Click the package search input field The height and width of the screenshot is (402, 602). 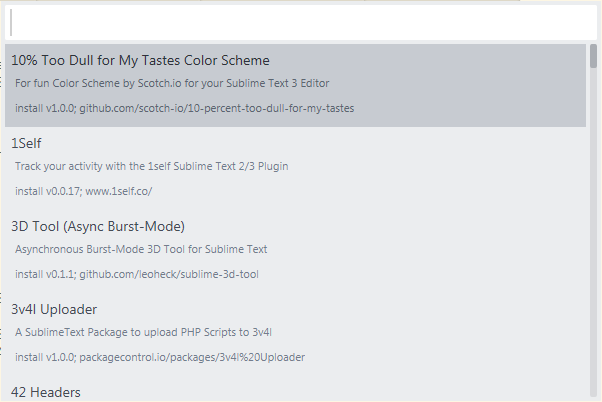pos(300,22)
